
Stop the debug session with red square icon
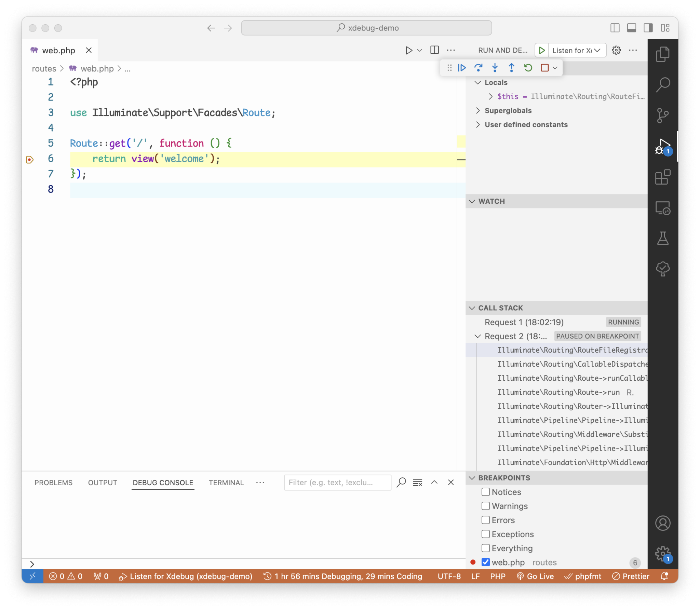click(544, 68)
